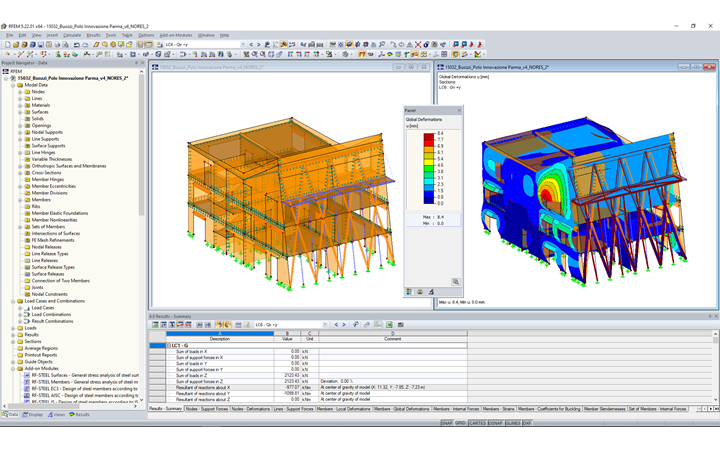Click the zoom icon in the Panel
This screenshot has height=450, width=720.
[456, 282]
